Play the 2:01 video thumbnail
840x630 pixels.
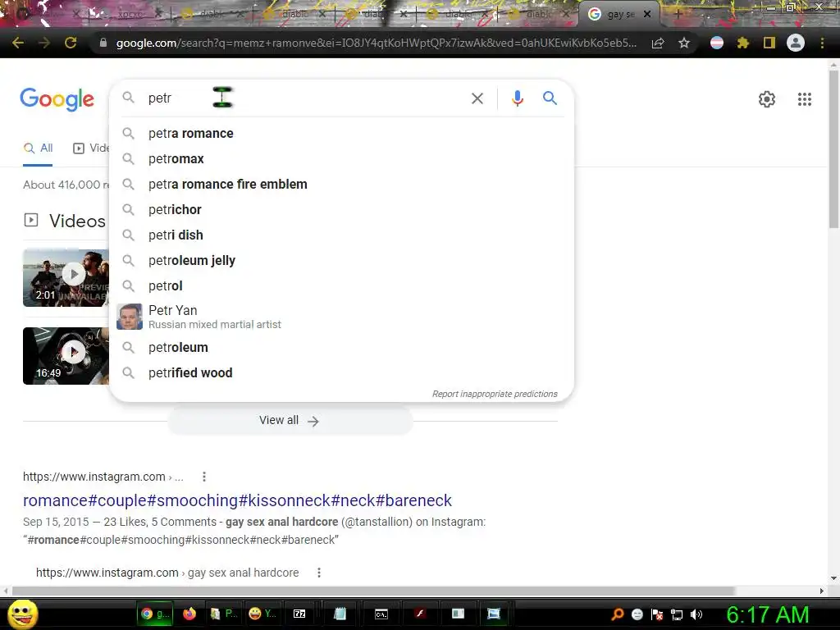coord(66,277)
